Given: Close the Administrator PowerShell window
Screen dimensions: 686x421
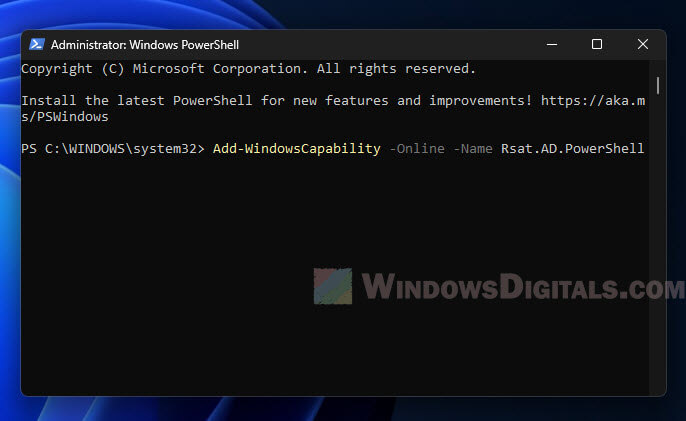Looking at the screenshot, I should tap(643, 44).
